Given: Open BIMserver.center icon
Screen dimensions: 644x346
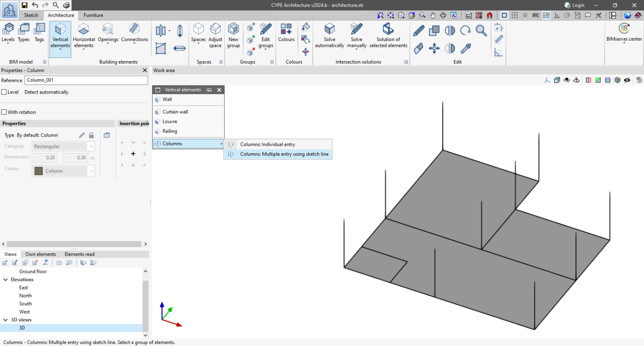Looking at the screenshot, I should (624, 33).
